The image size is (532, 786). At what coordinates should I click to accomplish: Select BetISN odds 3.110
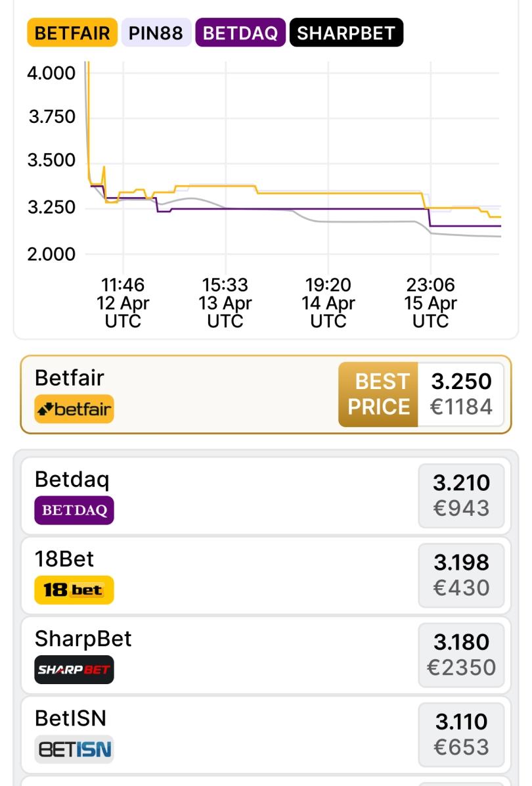(x=461, y=735)
